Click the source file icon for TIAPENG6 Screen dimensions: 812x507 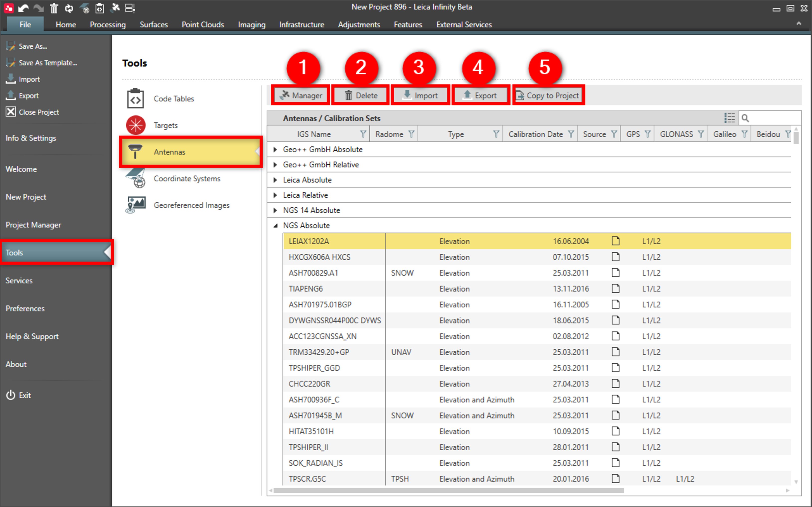pyautogui.click(x=615, y=288)
